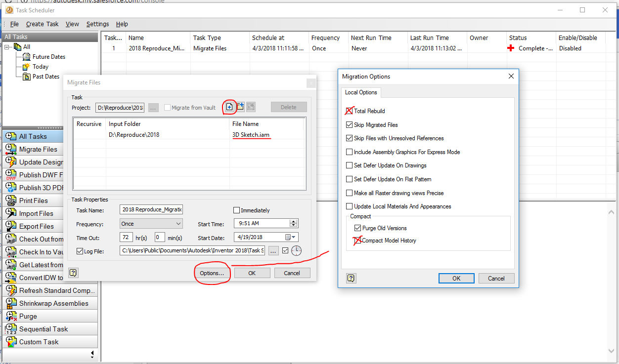The height and width of the screenshot is (364, 619).
Task: Open the Create Task menu
Action: [42, 24]
